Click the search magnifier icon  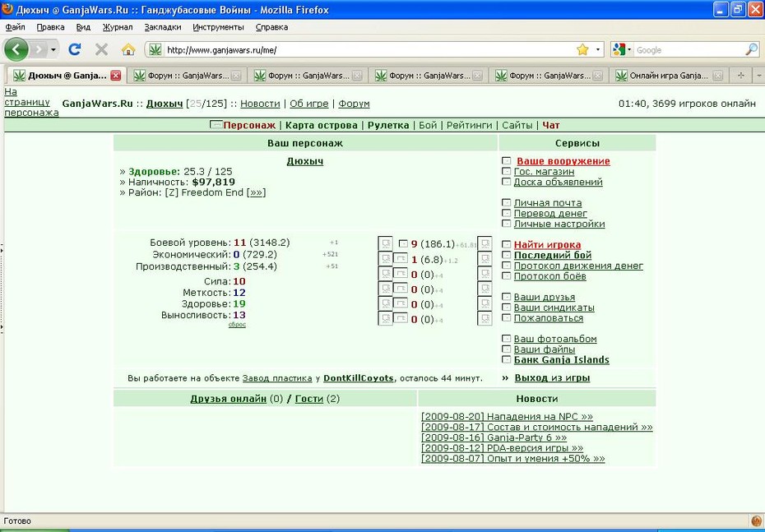[x=752, y=49]
